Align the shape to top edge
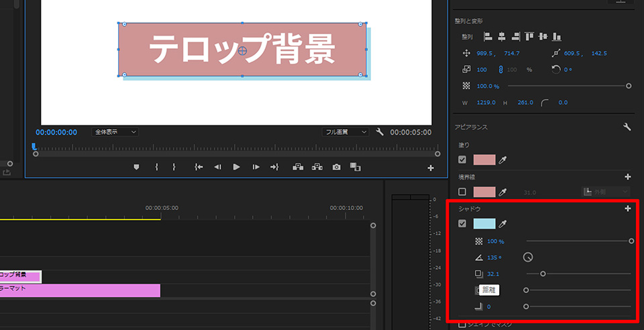Image resolution: width=644 pixels, height=330 pixels. [x=529, y=36]
